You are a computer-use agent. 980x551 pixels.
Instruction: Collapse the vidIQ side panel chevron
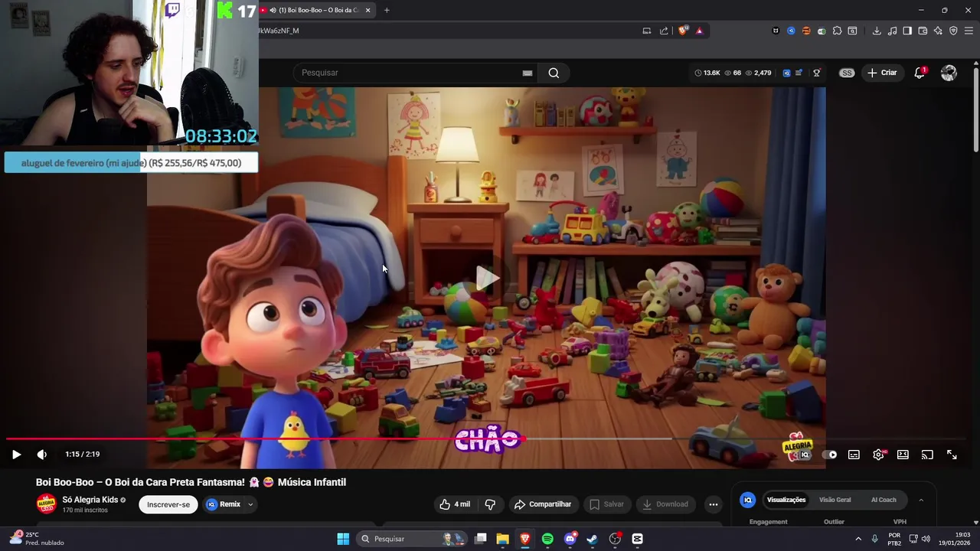click(x=921, y=500)
